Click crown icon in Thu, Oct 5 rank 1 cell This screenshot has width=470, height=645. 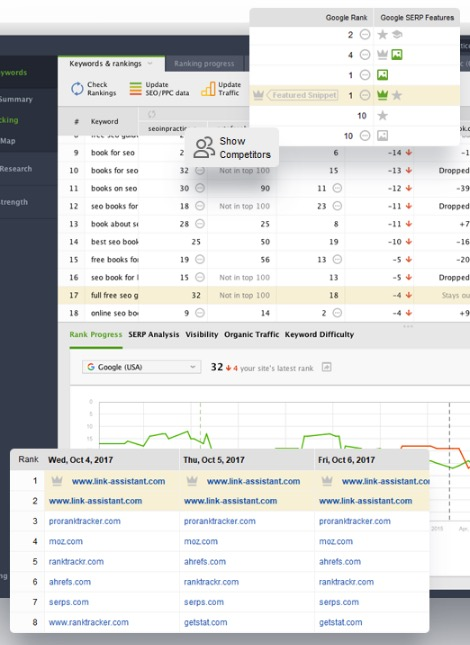[x=192, y=480]
